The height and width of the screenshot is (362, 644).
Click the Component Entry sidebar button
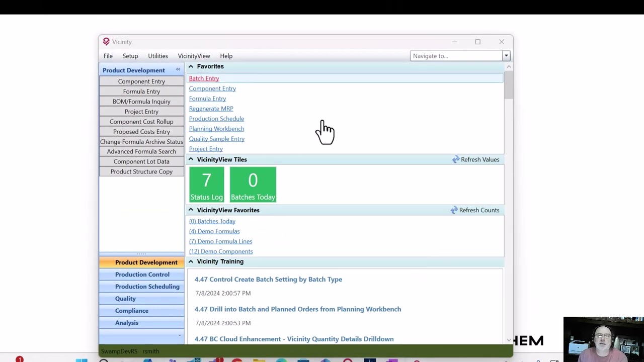(141, 81)
